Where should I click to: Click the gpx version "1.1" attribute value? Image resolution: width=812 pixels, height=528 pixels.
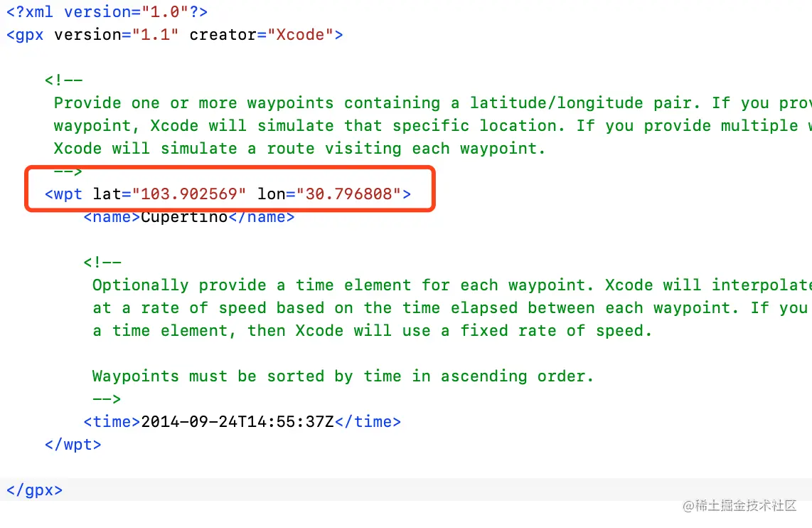(155, 35)
